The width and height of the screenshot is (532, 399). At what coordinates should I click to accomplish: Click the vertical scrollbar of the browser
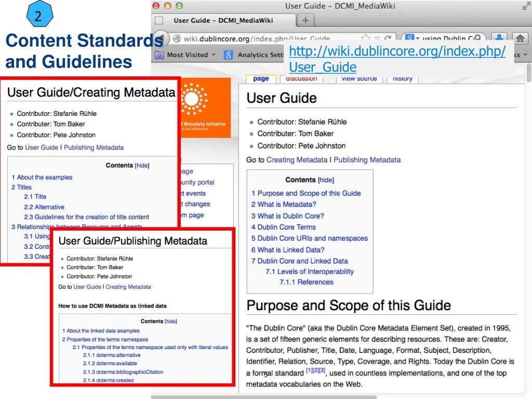(x=529, y=73)
